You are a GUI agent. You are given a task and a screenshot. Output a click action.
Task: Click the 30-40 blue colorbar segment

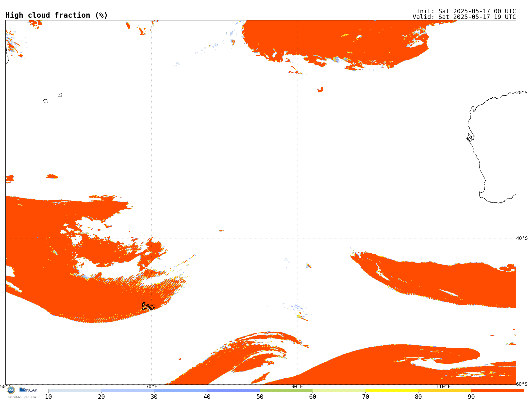click(181, 391)
